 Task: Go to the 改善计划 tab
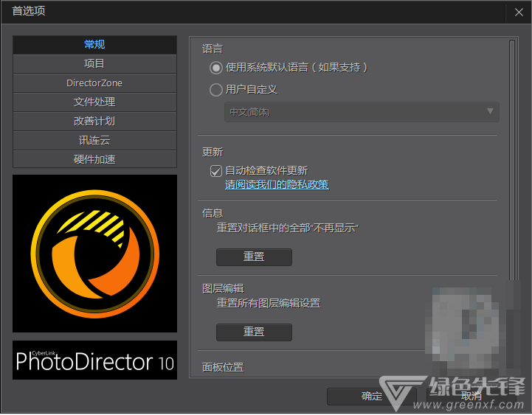coord(94,122)
